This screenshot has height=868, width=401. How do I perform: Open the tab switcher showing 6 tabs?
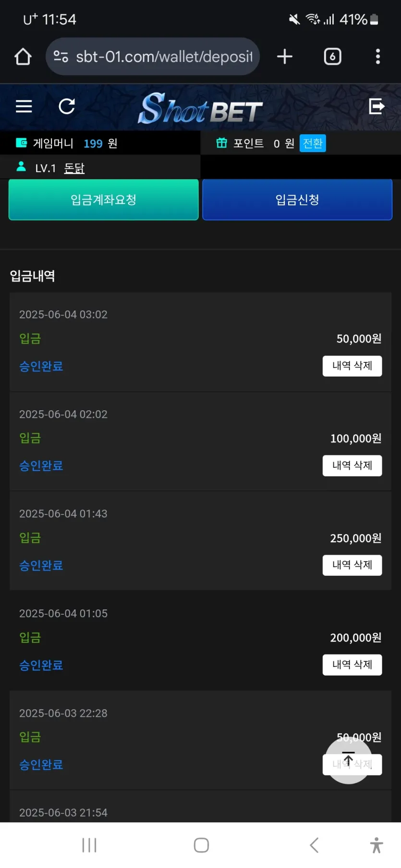(332, 57)
